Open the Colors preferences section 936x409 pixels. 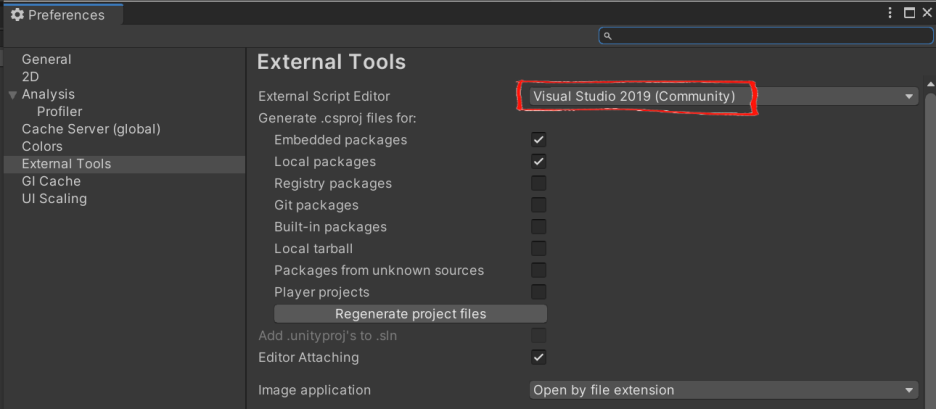click(42, 146)
